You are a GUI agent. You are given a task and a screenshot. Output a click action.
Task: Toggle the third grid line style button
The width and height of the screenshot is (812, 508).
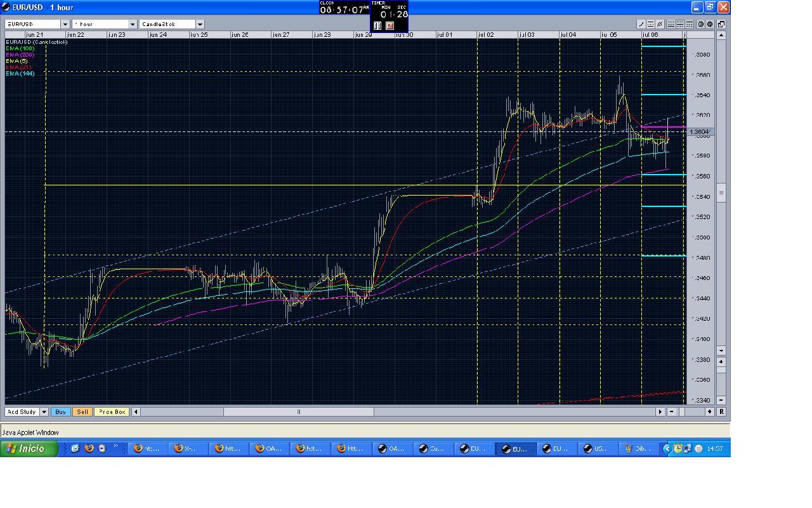689,24
